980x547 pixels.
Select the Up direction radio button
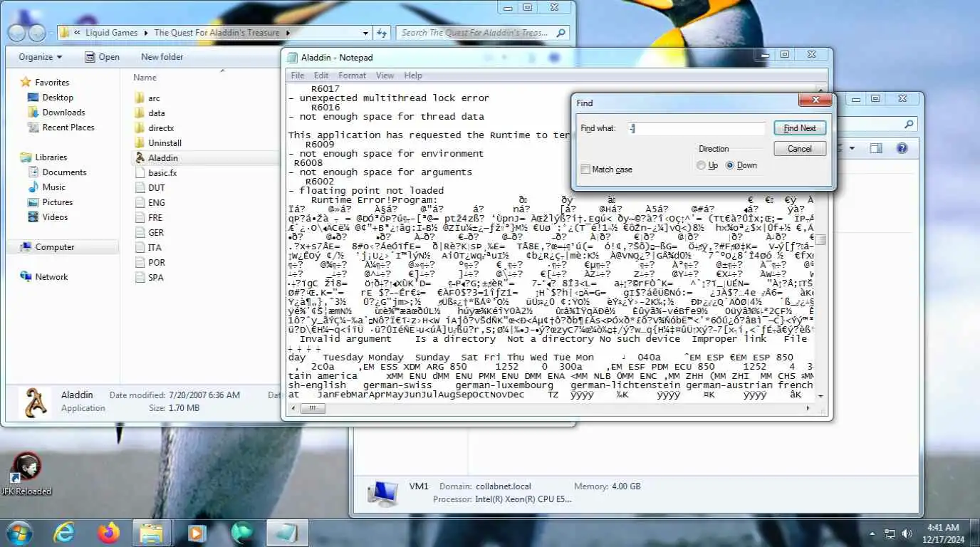click(x=702, y=165)
